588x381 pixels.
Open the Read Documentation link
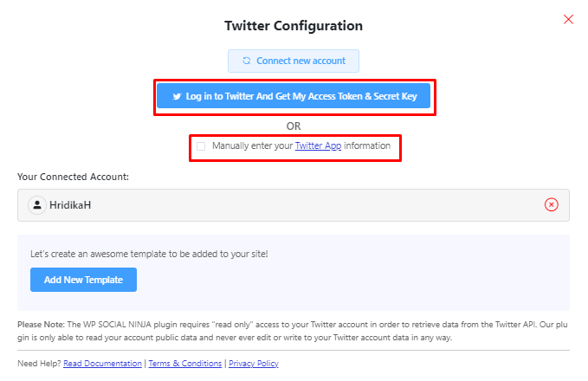point(102,364)
